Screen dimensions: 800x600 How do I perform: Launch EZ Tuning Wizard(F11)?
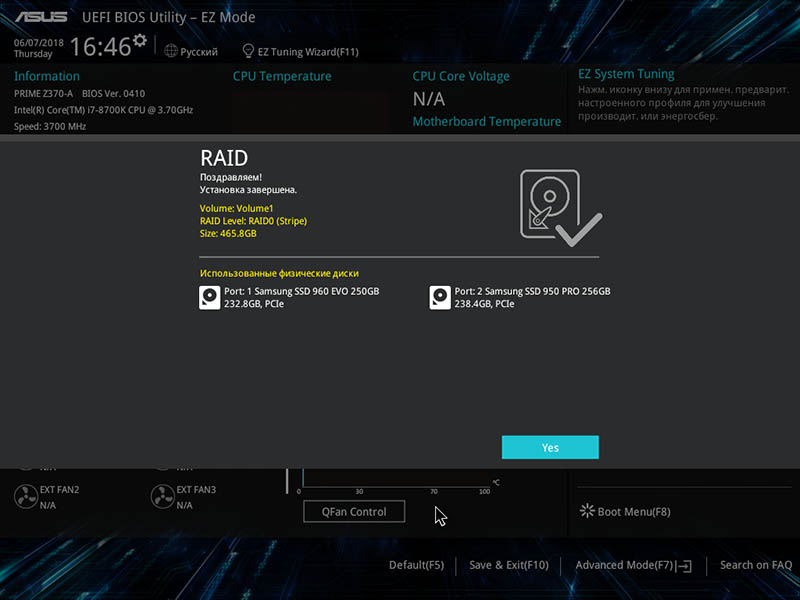click(308, 52)
